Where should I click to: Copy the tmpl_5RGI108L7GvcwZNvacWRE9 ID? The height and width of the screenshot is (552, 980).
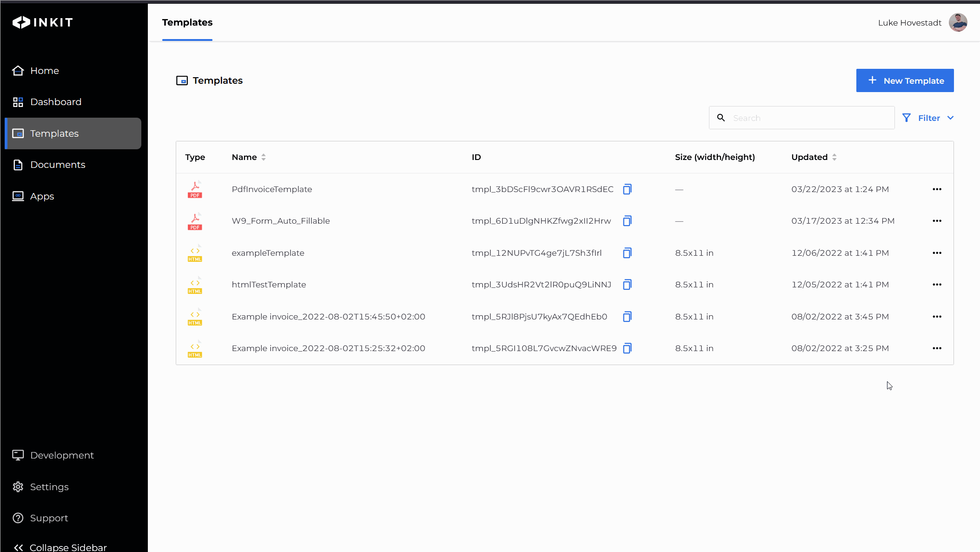coord(627,348)
